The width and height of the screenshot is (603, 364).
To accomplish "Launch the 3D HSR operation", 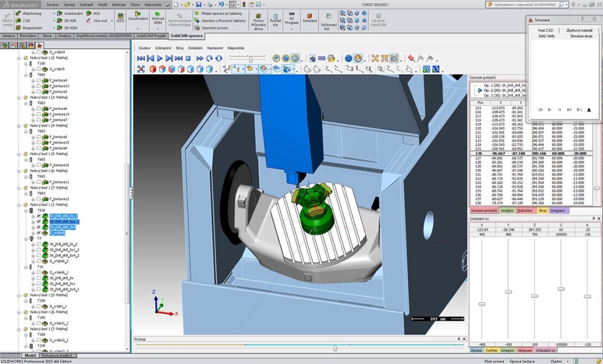I will (x=67, y=20).
